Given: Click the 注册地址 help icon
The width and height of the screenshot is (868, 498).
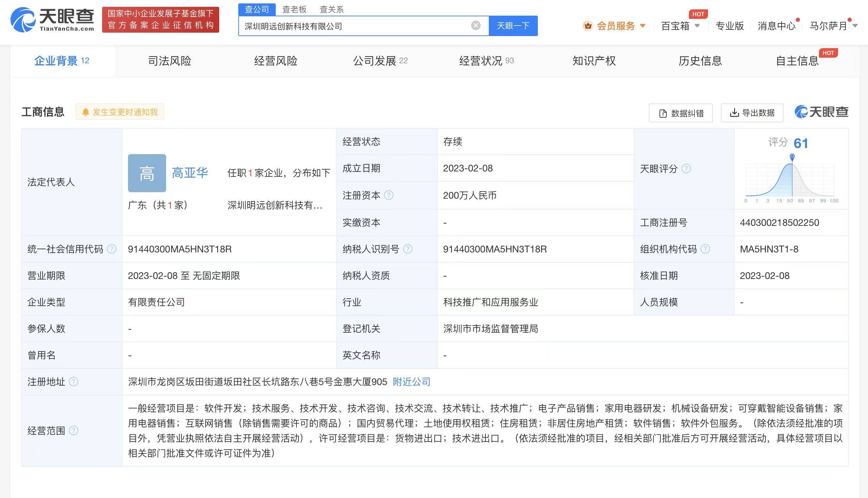Looking at the screenshot, I should coord(74,382).
